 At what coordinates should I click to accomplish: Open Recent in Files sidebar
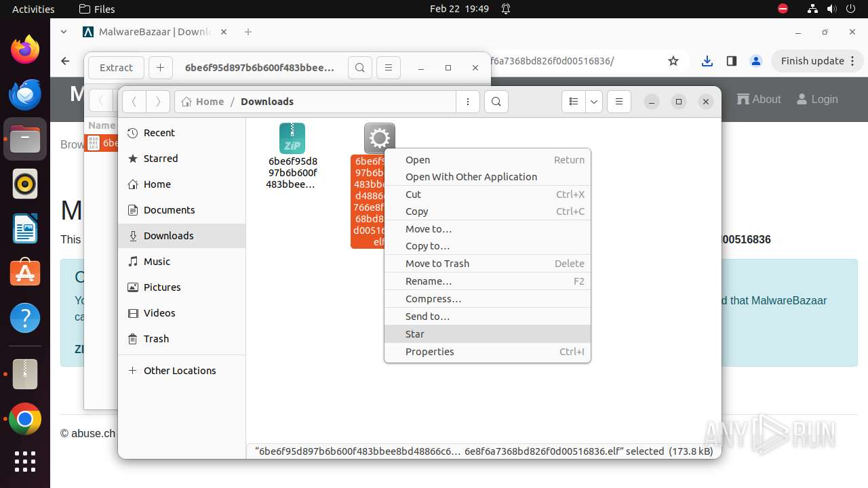[182, 133]
